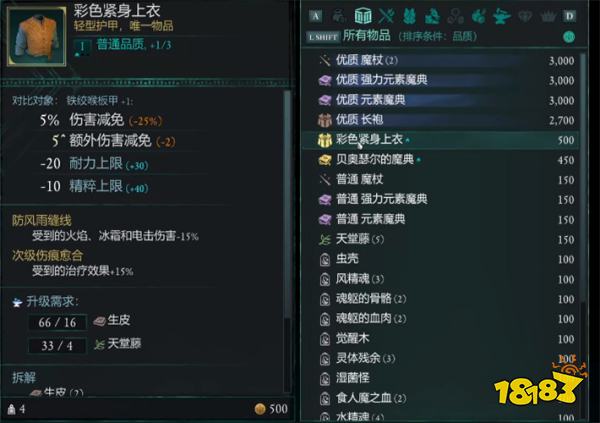
Task: Select the All Items crate tab icon
Action: pyautogui.click(x=362, y=16)
